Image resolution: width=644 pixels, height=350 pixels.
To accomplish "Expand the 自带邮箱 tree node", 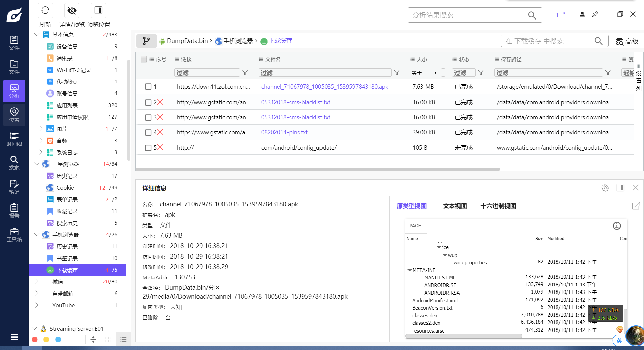I will pos(37,294).
